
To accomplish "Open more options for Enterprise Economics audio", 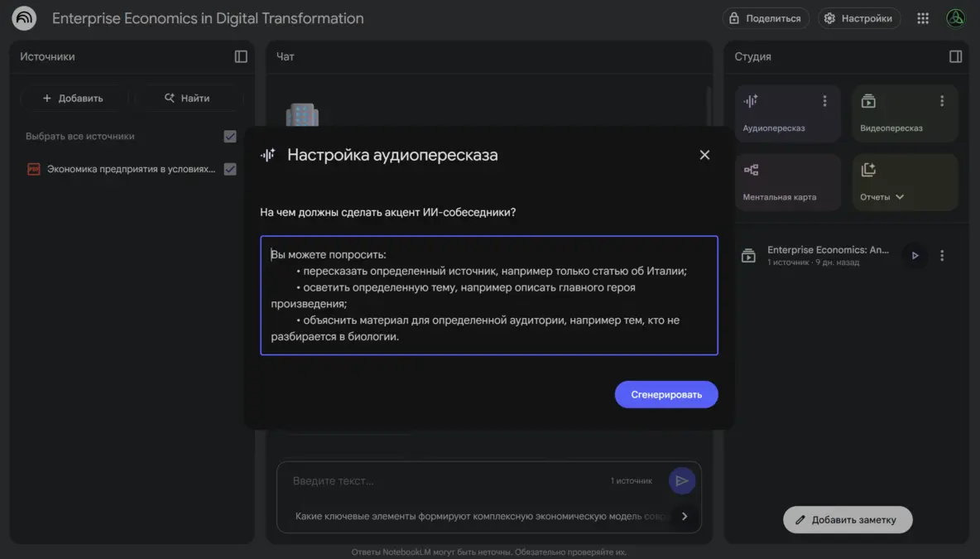I will pos(942,256).
